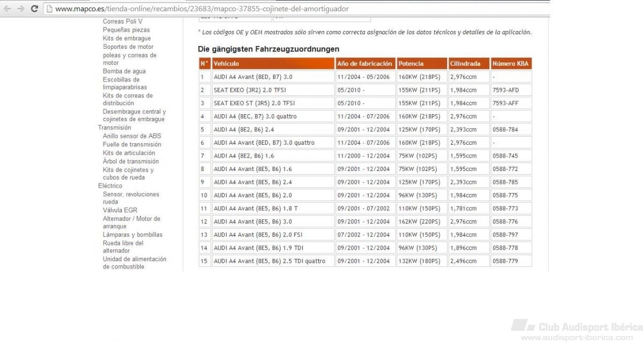This screenshot has height=342, width=644.
Task: Open Anillo sensor de ABS link
Action: 132,136
